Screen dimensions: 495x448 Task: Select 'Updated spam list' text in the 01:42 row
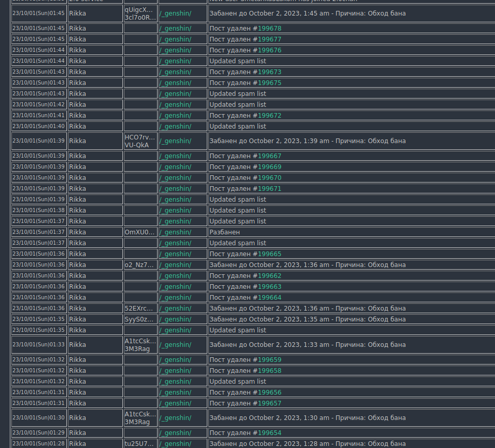[x=238, y=105]
